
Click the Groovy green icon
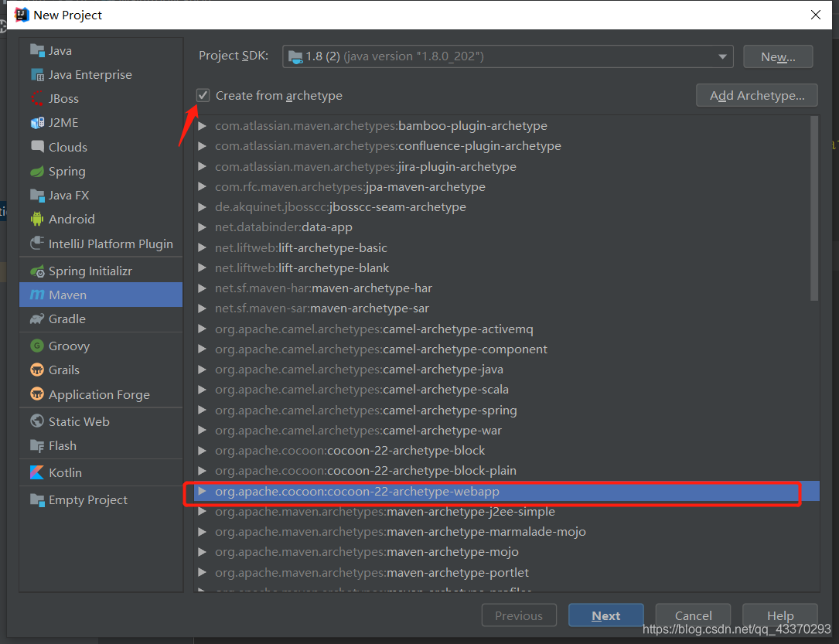pos(37,346)
